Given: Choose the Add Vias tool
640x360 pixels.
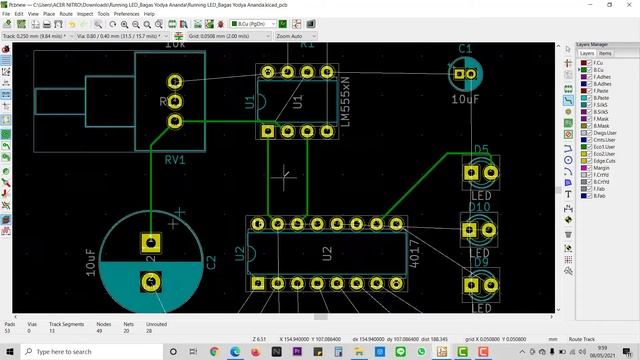Looking at the screenshot, I should pos(568,111).
